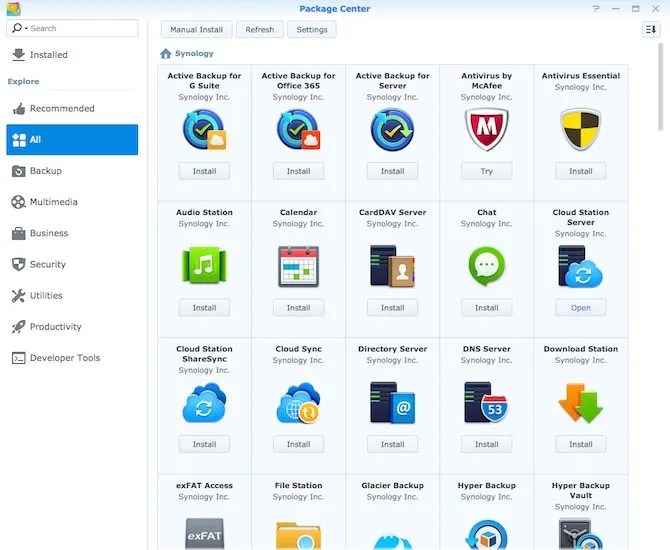Select the Security category
The height and width of the screenshot is (550, 670).
click(x=72, y=265)
